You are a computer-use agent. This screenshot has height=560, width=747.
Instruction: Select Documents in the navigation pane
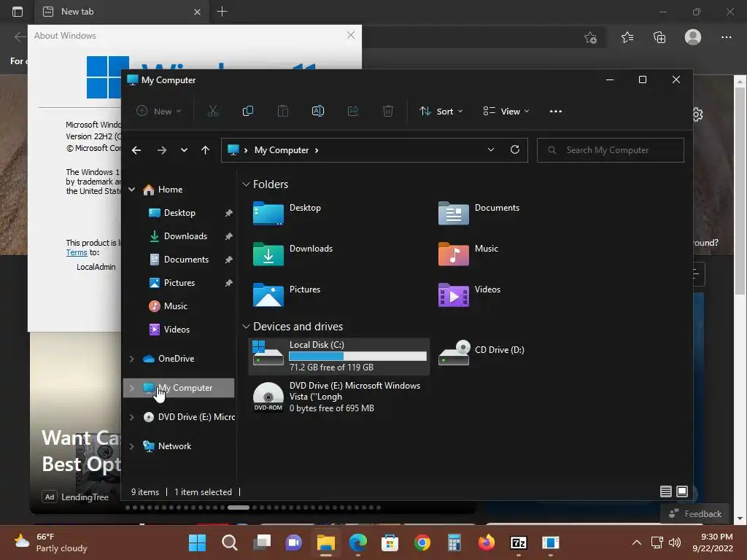click(x=186, y=260)
